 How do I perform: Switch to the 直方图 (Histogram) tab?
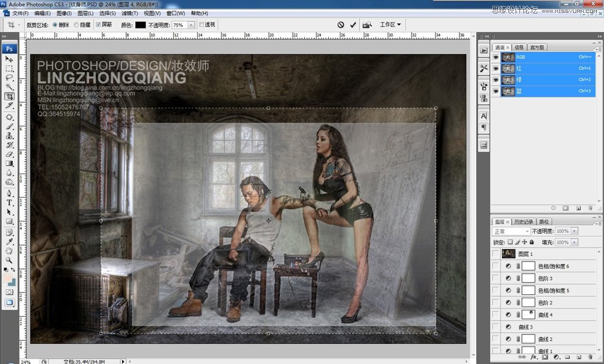pyautogui.click(x=537, y=47)
